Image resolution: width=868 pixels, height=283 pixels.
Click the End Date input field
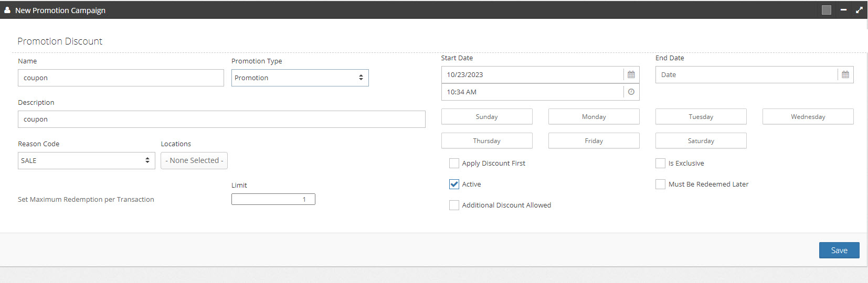pyautogui.click(x=747, y=75)
